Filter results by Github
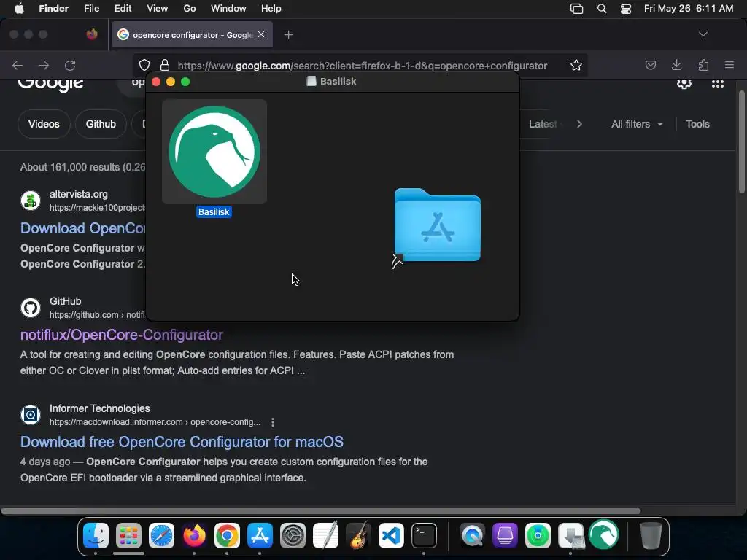 click(x=101, y=124)
